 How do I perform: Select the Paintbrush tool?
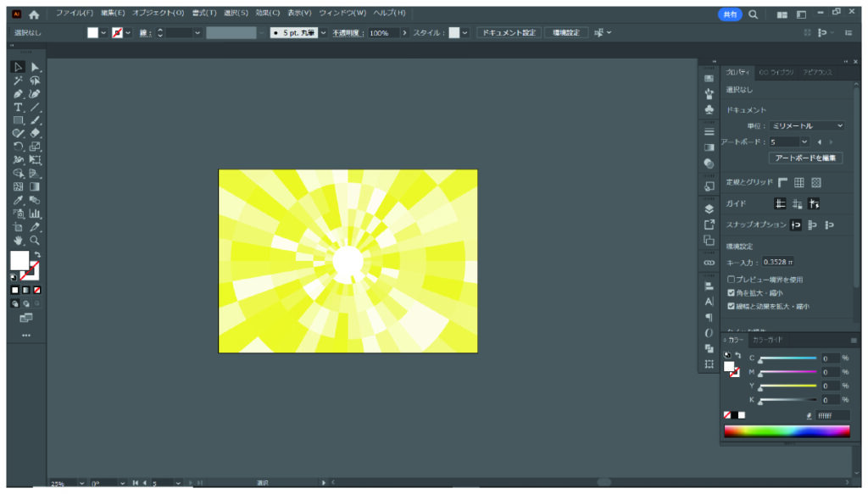[x=35, y=120]
